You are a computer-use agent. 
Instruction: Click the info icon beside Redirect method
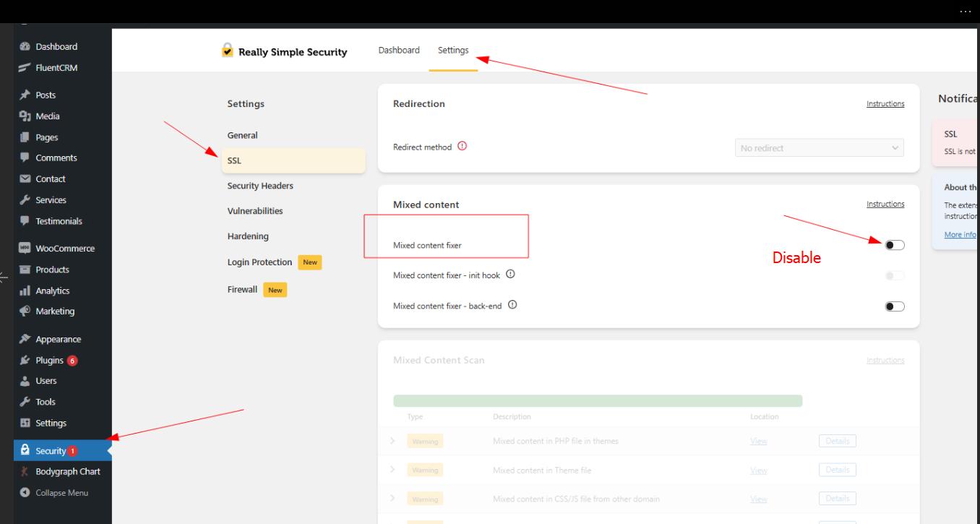(462, 147)
